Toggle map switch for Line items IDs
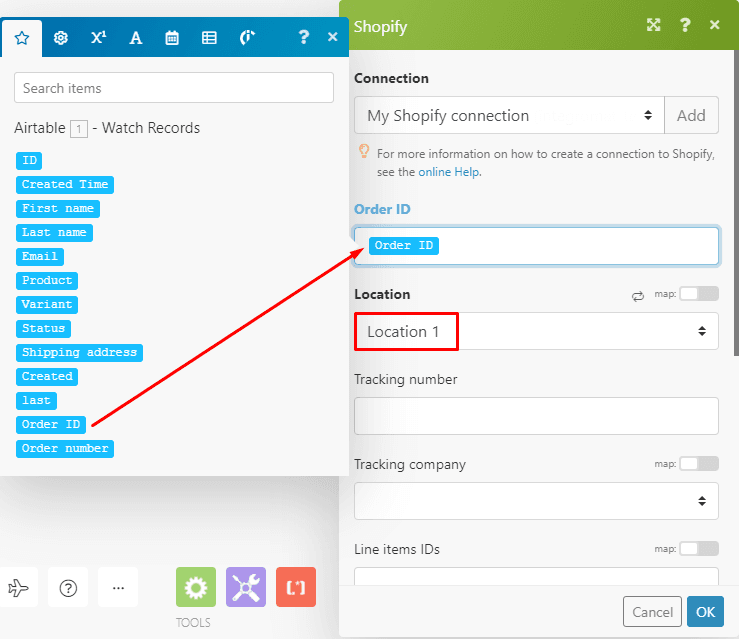 click(x=698, y=549)
